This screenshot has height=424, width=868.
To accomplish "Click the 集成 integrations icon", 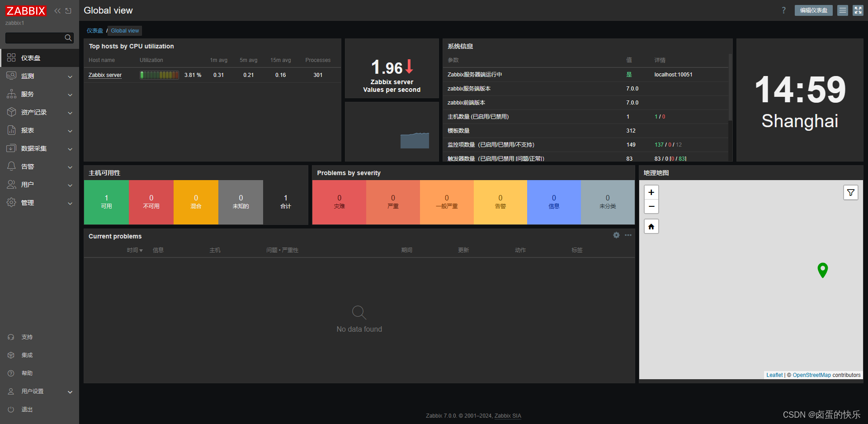I will pos(11,355).
